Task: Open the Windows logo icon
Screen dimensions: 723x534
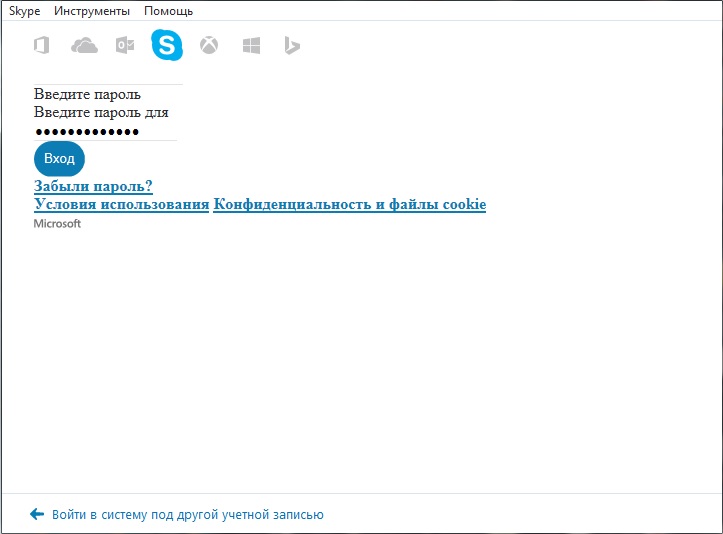Action: point(251,46)
